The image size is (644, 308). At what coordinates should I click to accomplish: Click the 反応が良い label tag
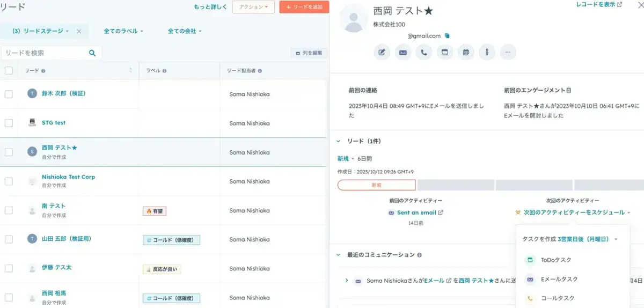pos(162,269)
